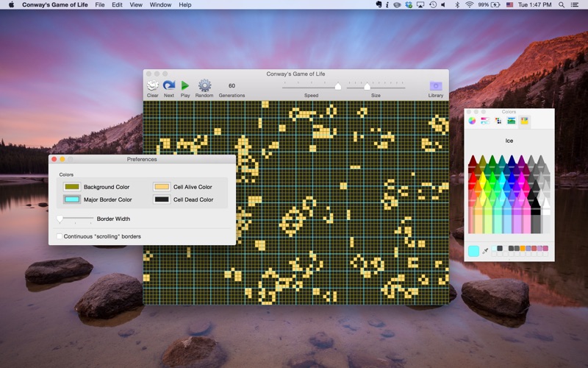The height and width of the screenshot is (368, 588).
Task: Open Cell Dead Color swatch
Action: [x=162, y=199]
